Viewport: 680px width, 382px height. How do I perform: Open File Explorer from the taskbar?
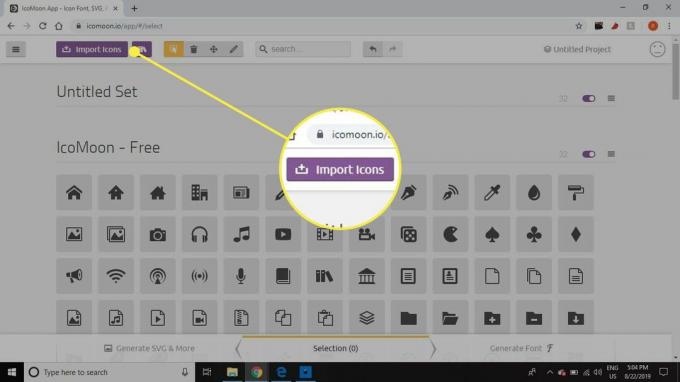point(232,372)
